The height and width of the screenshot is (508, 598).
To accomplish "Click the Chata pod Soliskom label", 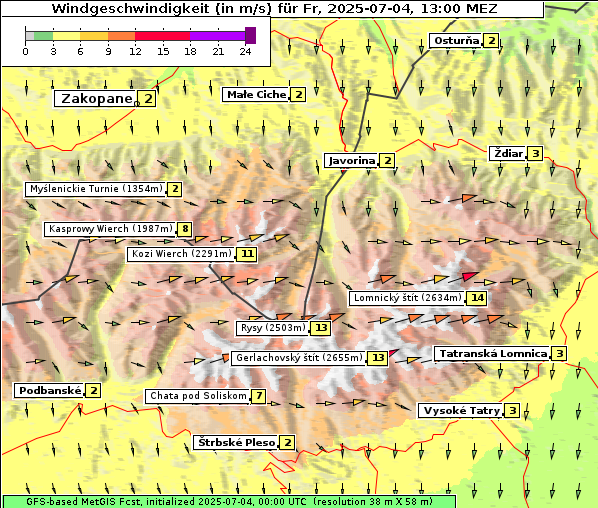I will [198, 396].
